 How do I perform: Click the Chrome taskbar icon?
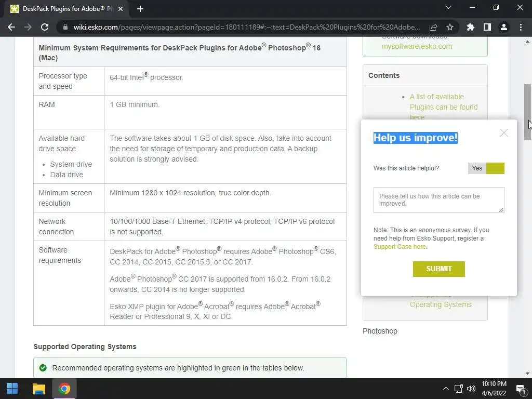tap(64, 389)
